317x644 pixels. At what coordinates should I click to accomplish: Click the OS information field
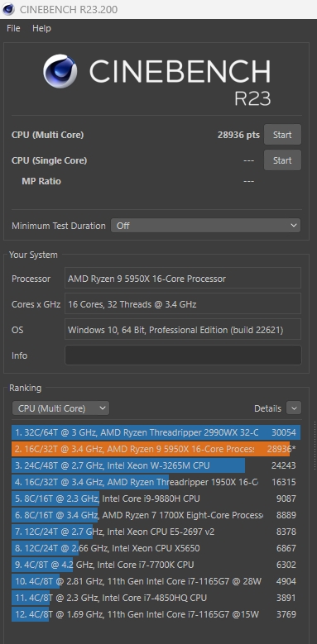183,329
